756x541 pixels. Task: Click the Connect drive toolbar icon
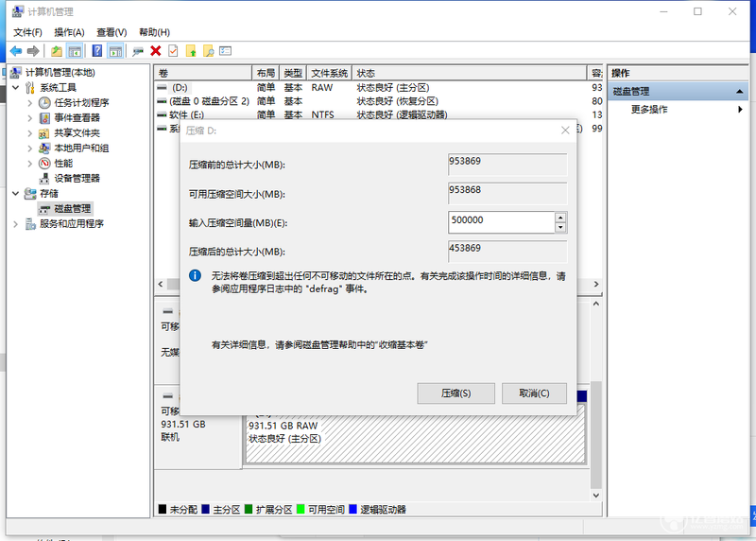[x=138, y=51]
